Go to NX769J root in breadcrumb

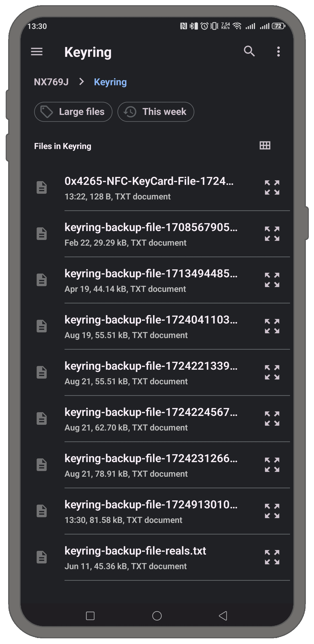pos(51,82)
